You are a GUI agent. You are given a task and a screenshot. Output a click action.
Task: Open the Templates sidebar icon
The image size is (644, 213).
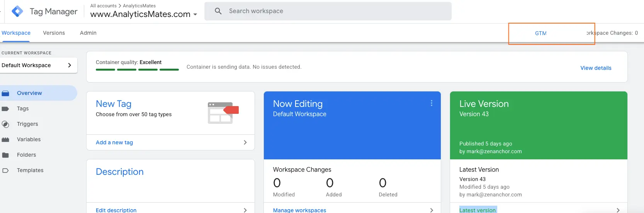(5, 171)
